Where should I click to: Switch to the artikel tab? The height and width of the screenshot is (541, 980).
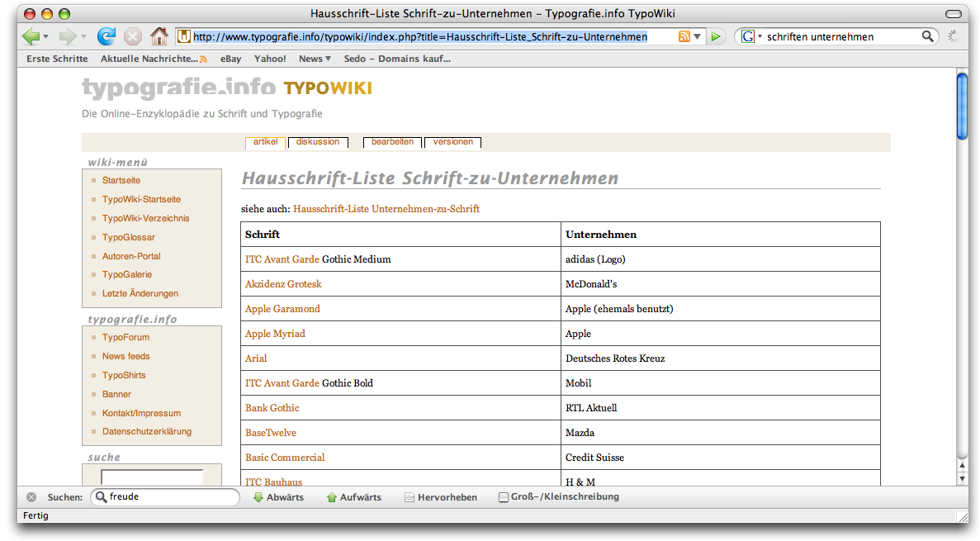point(265,142)
